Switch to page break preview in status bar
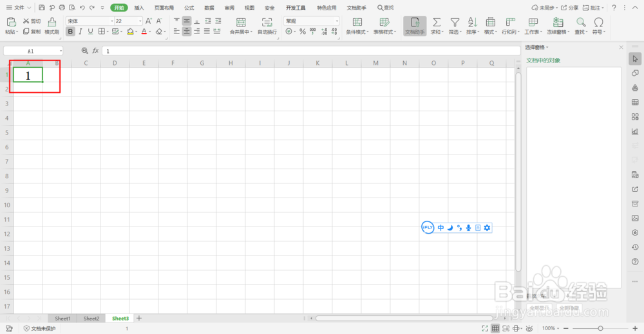 click(506, 328)
